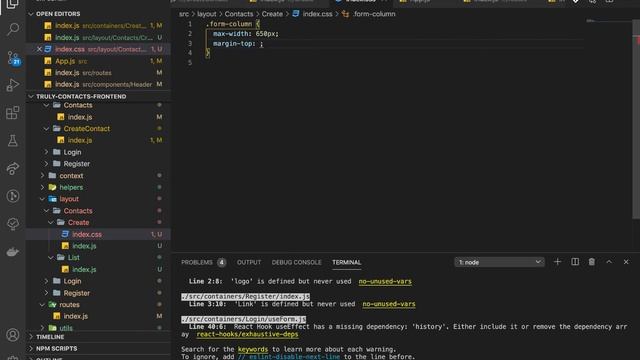Switch to the Terminal tab
Viewport: 640px width, 360px height.
click(x=347, y=262)
